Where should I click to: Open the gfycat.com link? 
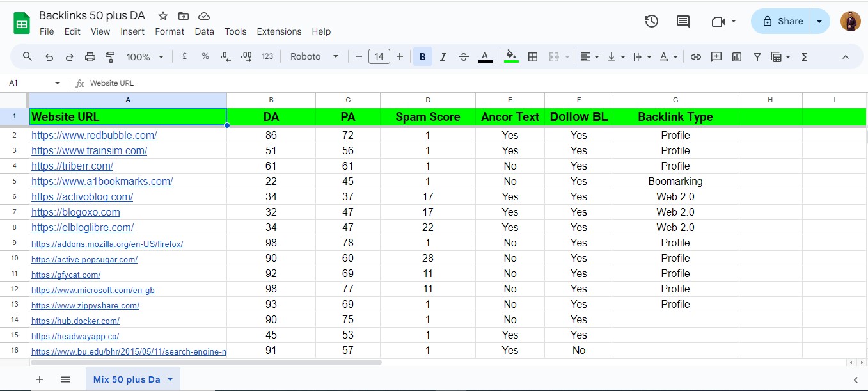coord(66,275)
